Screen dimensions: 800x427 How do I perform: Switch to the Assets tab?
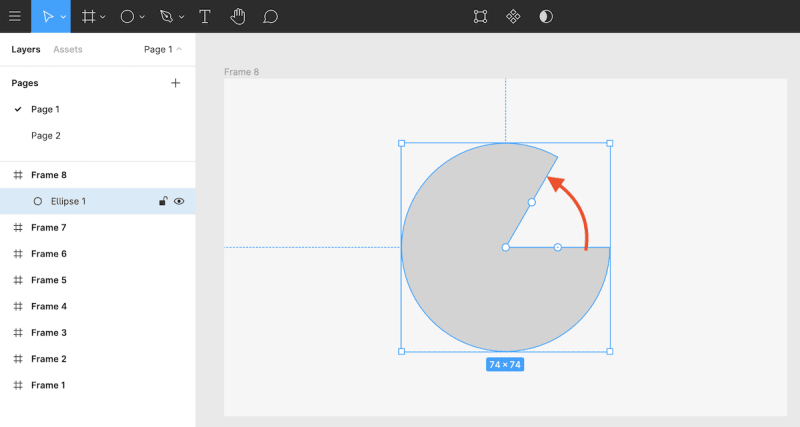(x=68, y=49)
